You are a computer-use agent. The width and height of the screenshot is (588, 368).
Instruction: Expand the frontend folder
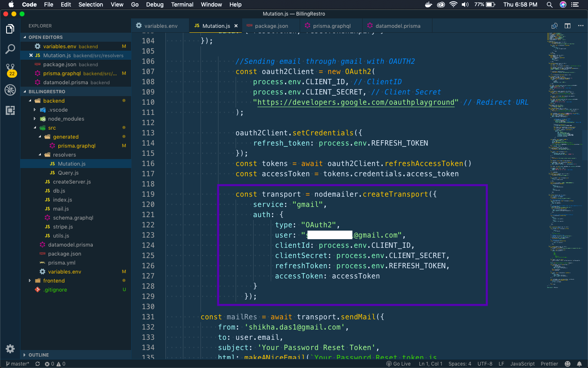(30, 280)
